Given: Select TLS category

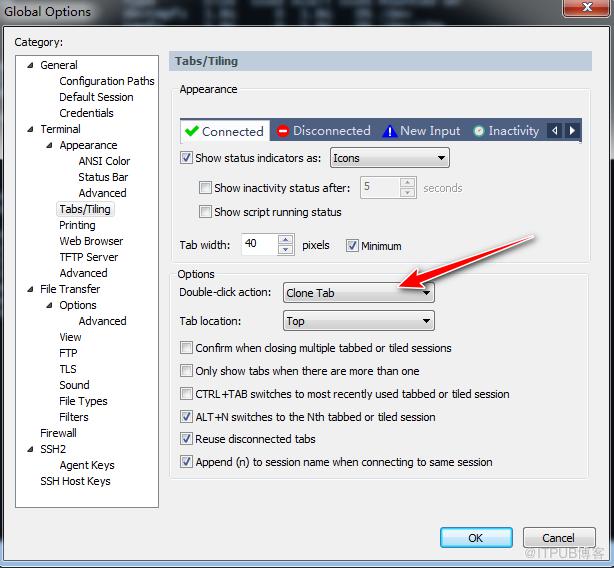Looking at the screenshot, I should pyautogui.click(x=68, y=369).
